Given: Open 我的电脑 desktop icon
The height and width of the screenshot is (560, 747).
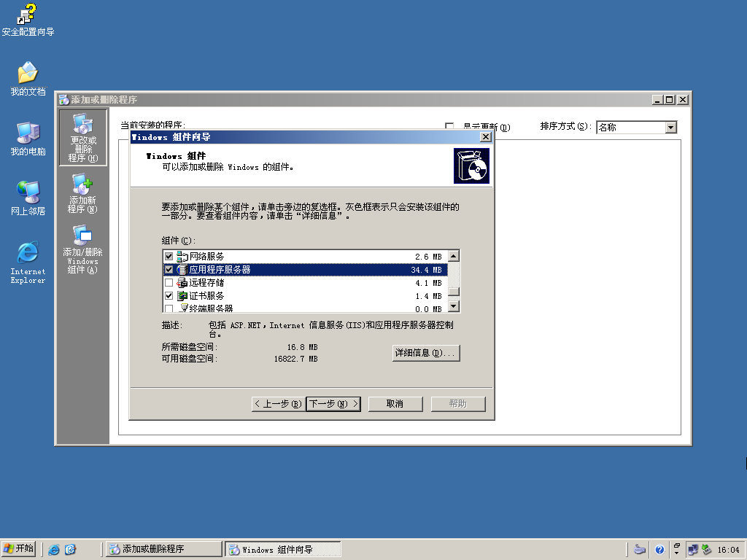Looking at the screenshot, I should (x=28, y=138).
